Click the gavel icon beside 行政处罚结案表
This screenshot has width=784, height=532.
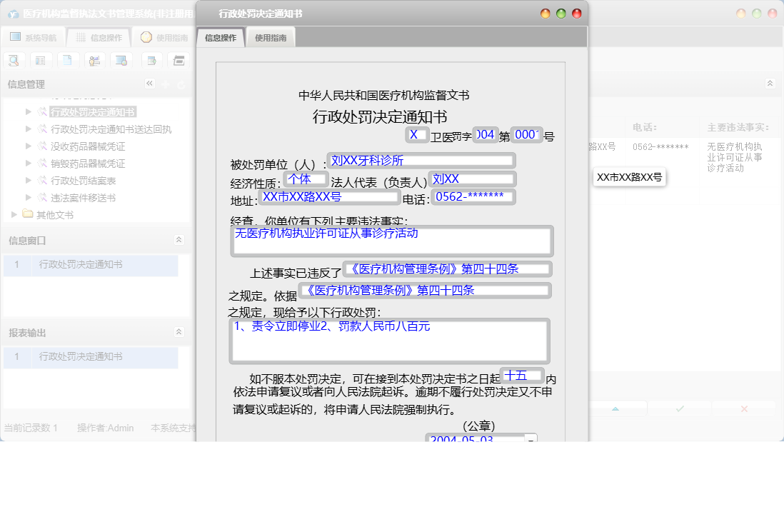click(x=43, y=181)
